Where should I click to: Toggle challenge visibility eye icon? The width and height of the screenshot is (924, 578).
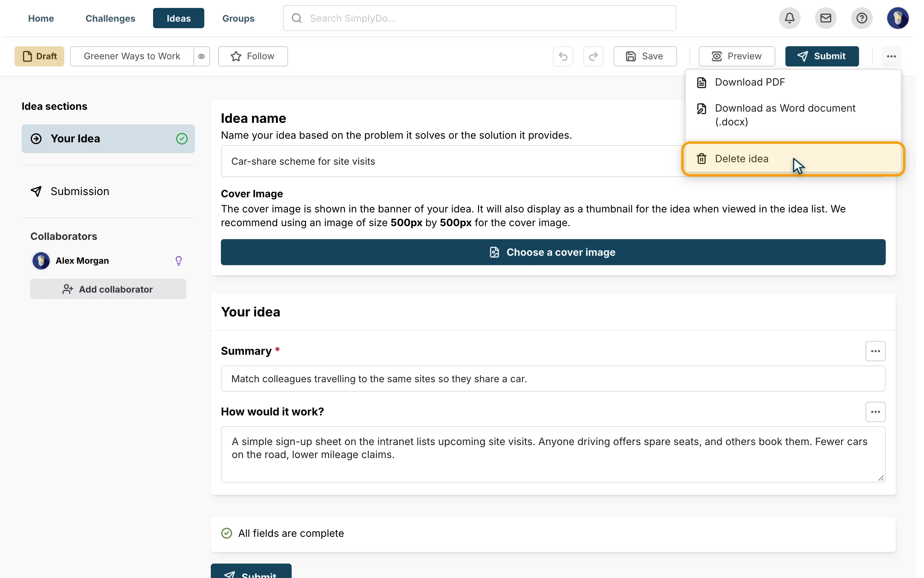coord(202,56)
